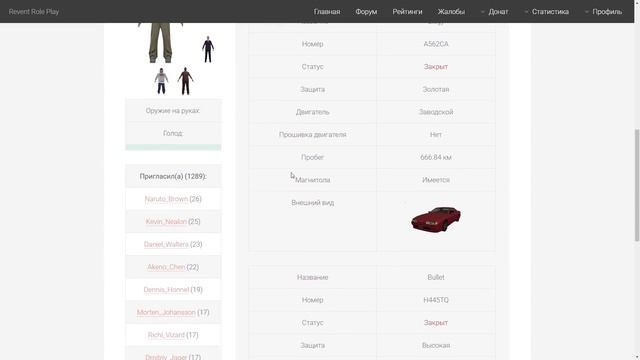Click the red car appearance image

pos(436,219)
